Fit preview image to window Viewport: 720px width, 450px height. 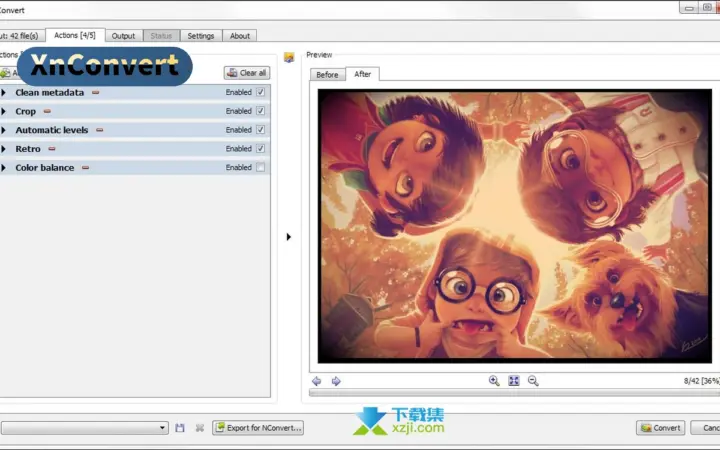coord(514,381)
